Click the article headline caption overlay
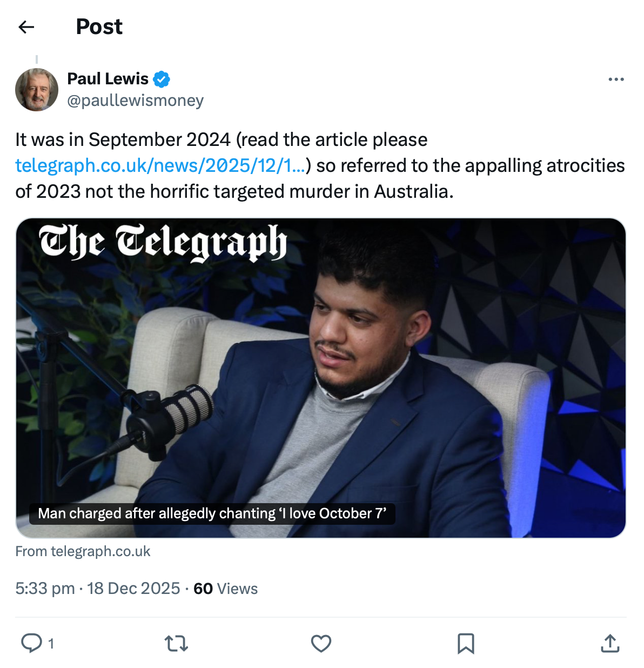644x668 pixels. [212, 513]
